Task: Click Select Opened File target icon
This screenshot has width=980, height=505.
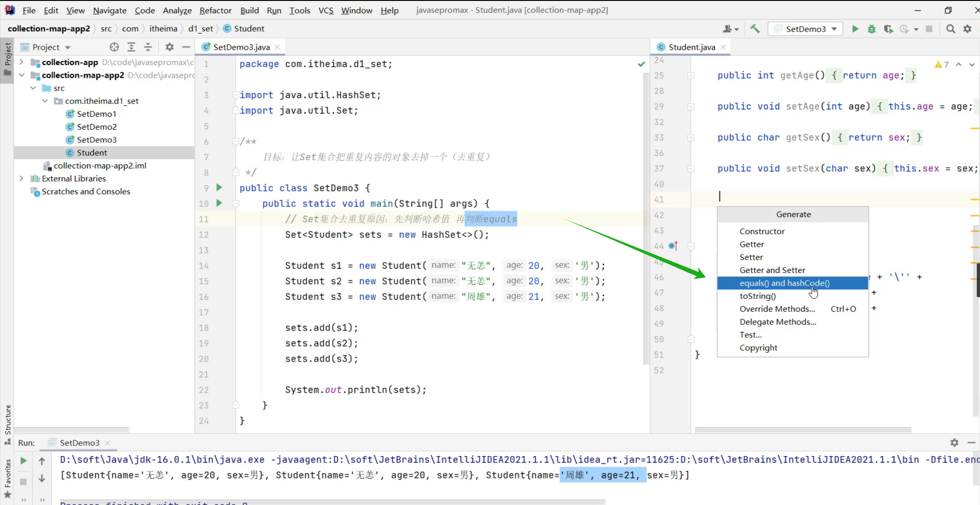Action: pyautogui.click(x=114, y=47)
